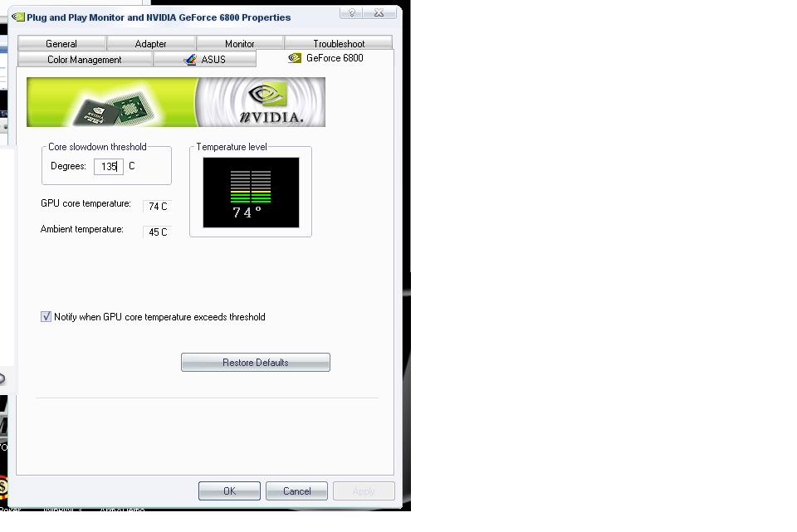Click the Restore Defaults button
This screenshot has width=797, height=532.
pyautogui.click(x=256, y=363)
